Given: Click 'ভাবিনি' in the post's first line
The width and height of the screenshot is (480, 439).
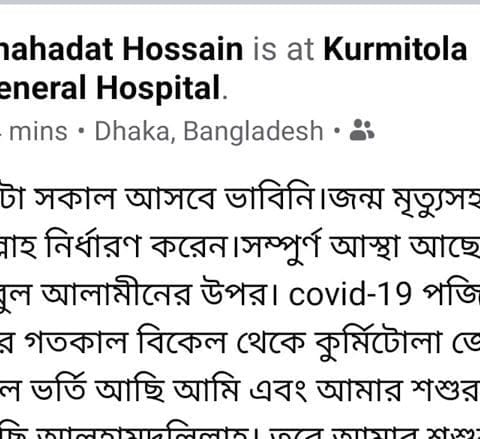Looking at the screenshot, I should coord(270,198).
